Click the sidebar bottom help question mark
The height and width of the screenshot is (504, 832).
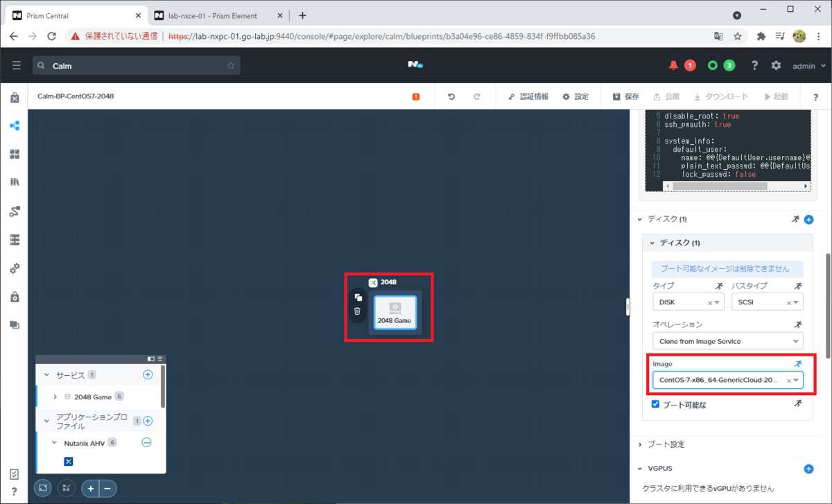15,492
